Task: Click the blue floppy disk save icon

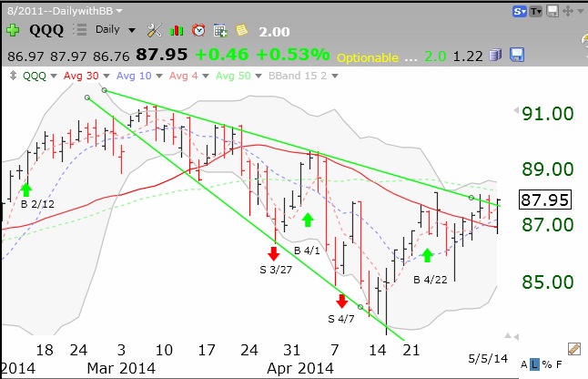Action: pos(517,55)
